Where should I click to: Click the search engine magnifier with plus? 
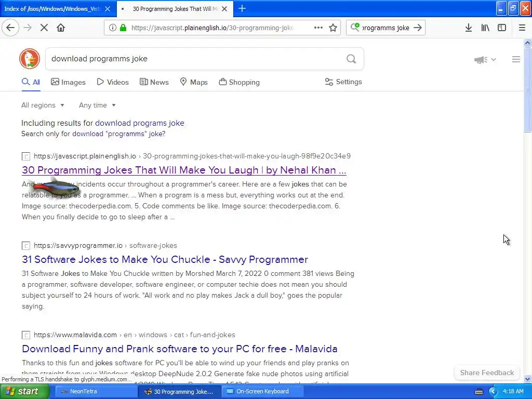coord(355,27)
